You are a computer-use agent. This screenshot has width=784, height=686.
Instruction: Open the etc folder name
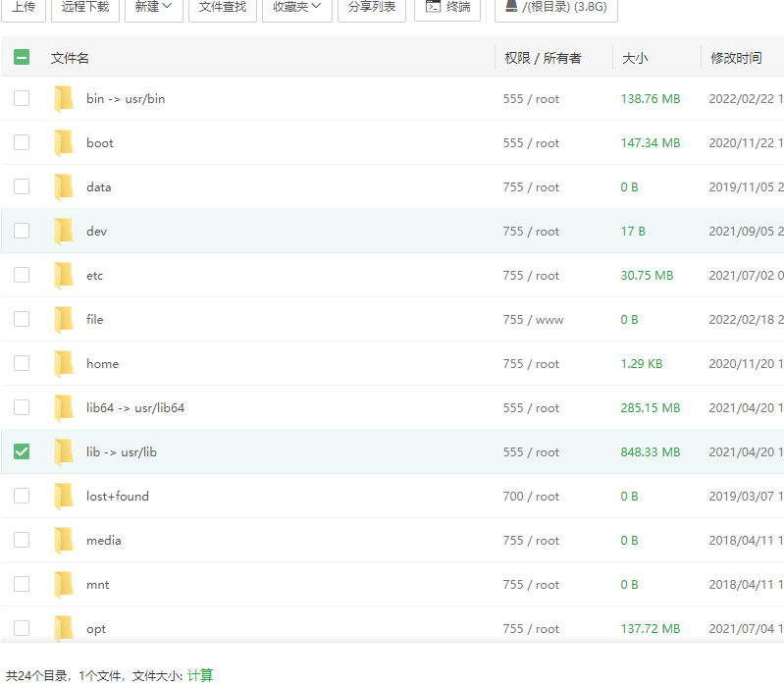tap(94, 276)
